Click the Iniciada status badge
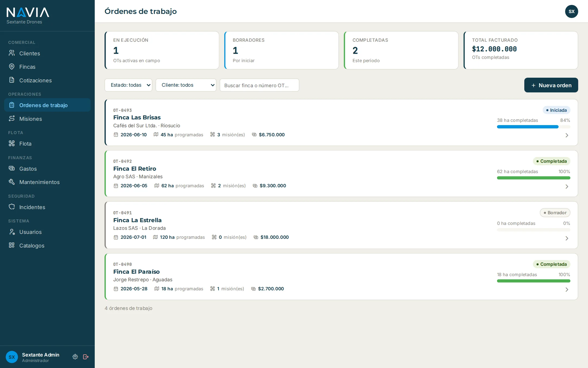This screenshot has width=588, height=368. tap(556, 110)
